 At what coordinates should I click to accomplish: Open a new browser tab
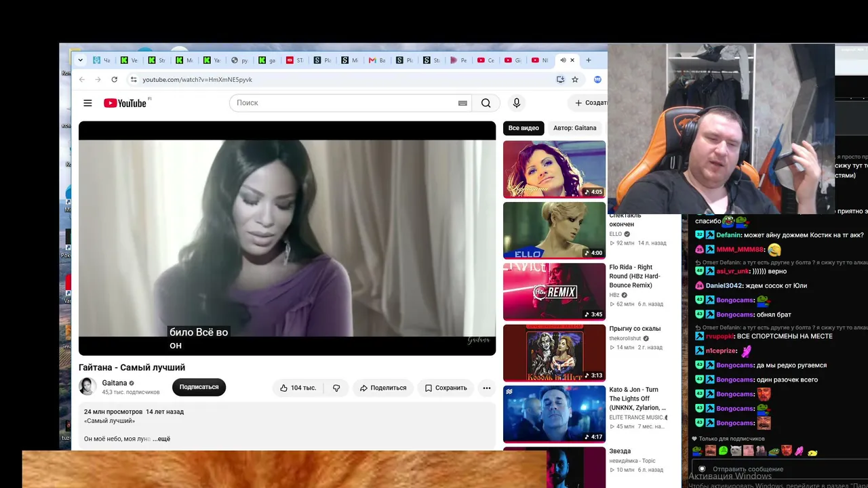(x=588, y=60)
